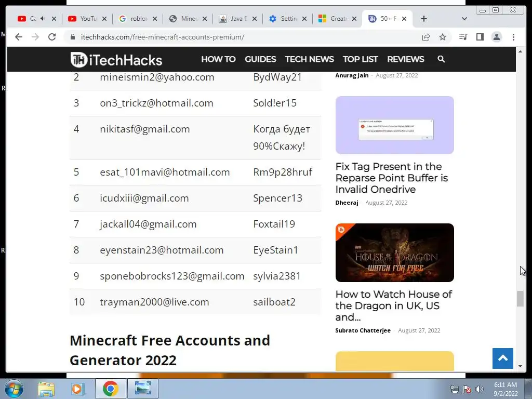This screenshot has height=399, width=532.
Task: Open the media control icon in toolbar
Action: [463, 37]
